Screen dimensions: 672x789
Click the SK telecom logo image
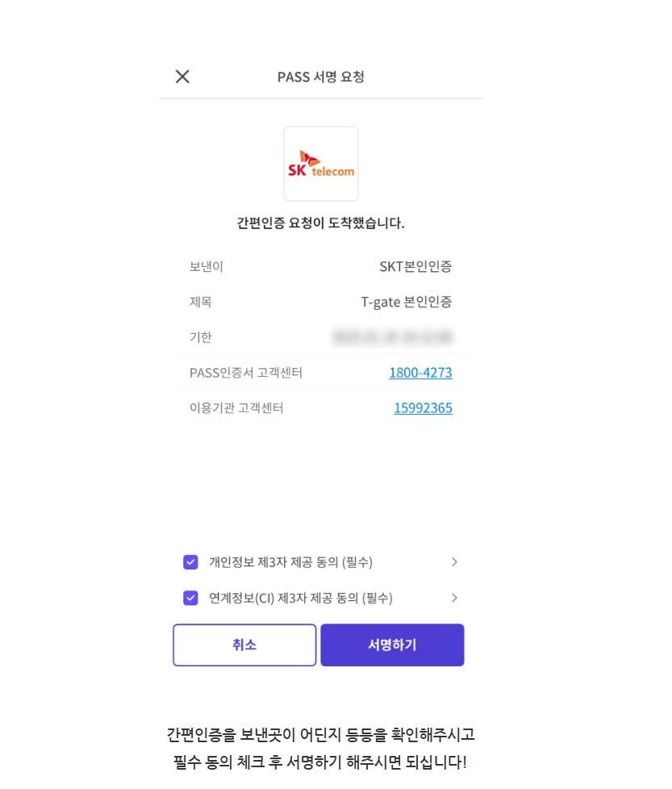[x=321, y=164]
